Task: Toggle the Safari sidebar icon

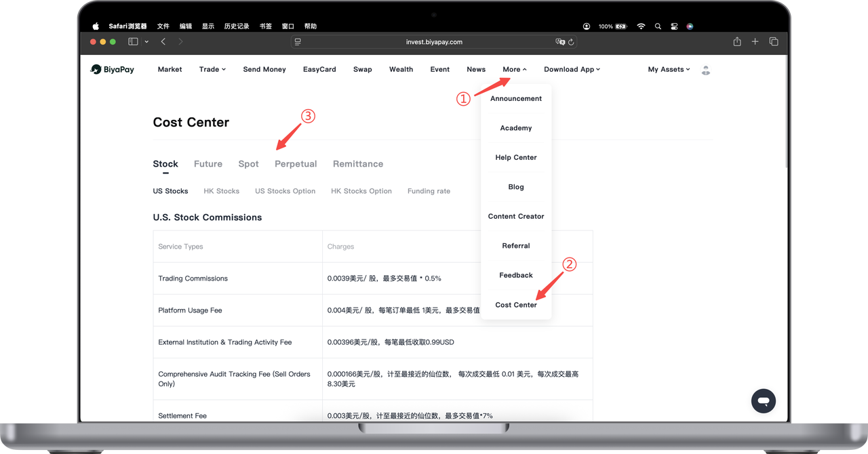Action: (133, 42)
